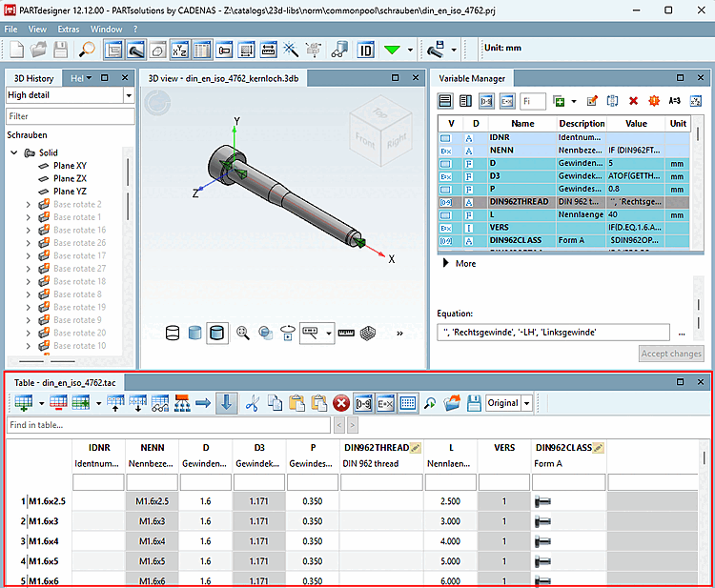Toggle the 0-9 value range columns icon

coord(363,403)
